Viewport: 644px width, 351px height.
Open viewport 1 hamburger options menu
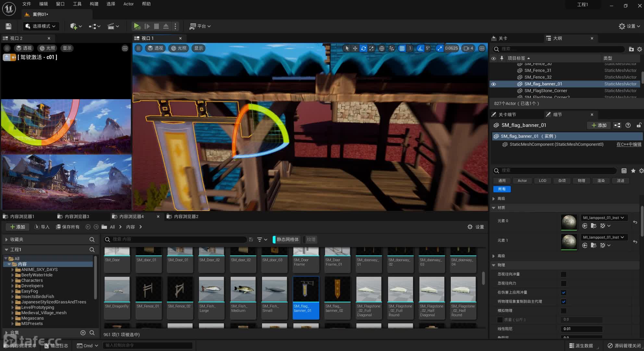point(138,48)
